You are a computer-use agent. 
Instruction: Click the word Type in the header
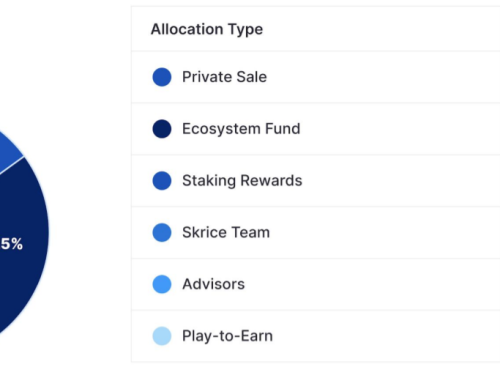coord(245,30)
